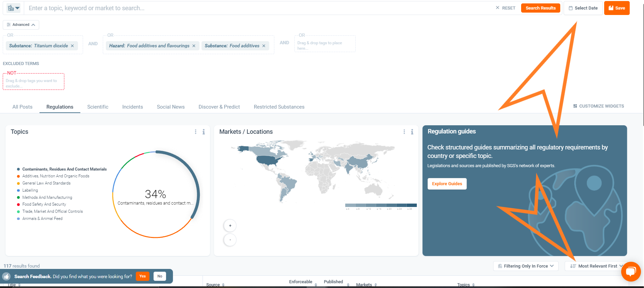The image size is (644, 288).
Task: Remove the Food additives and flavourings tag
Action: click(x=194, y=46)
